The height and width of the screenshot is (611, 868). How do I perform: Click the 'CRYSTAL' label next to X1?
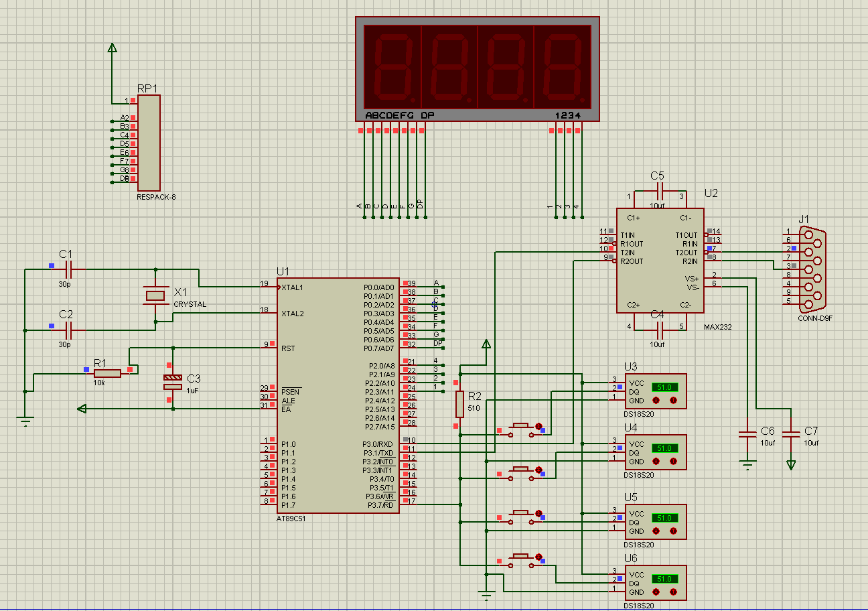click(190, 304)
